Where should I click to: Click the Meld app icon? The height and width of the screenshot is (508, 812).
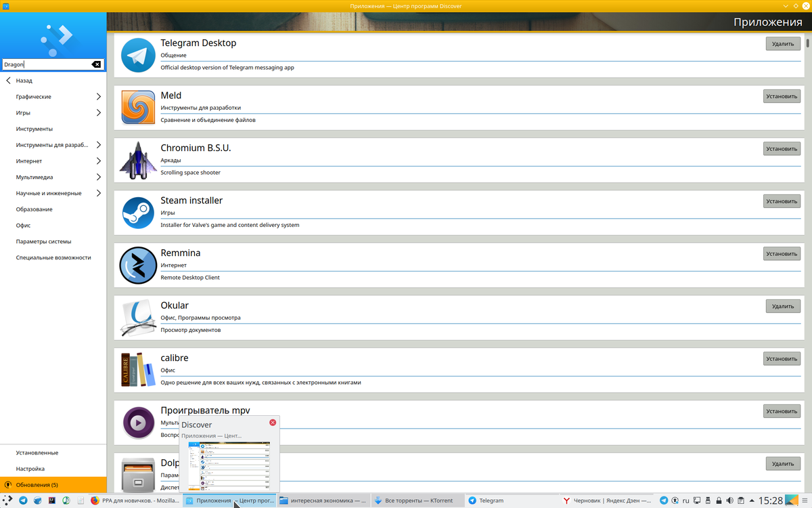pyautogui.click(x=138, y=108)
